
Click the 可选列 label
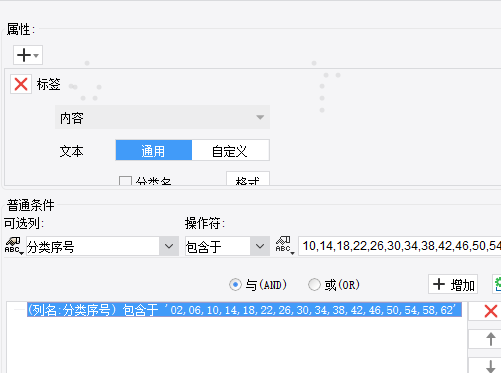[24, 223]
